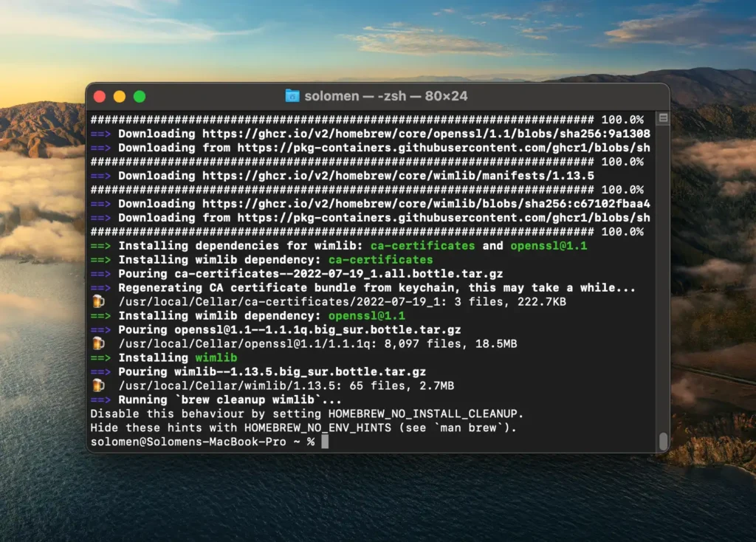Click green arrow before "Installing dependencies for wimlib"
Viewport: 756px width, 542px height.
click(100, 246)
